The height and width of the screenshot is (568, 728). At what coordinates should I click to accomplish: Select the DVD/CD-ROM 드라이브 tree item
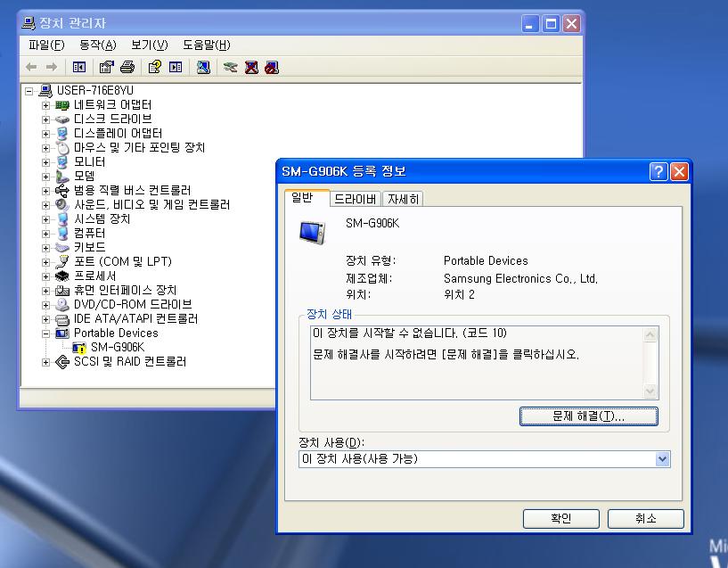[133, 304]
